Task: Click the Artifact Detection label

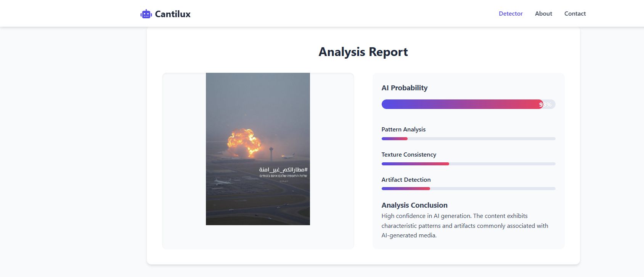Action: coord(406,180)
